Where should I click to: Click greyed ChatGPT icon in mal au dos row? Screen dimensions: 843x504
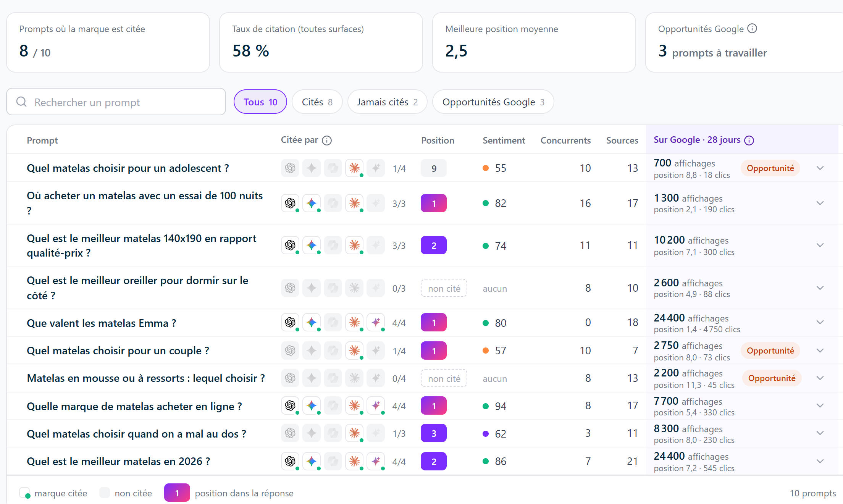click(290, 433)
